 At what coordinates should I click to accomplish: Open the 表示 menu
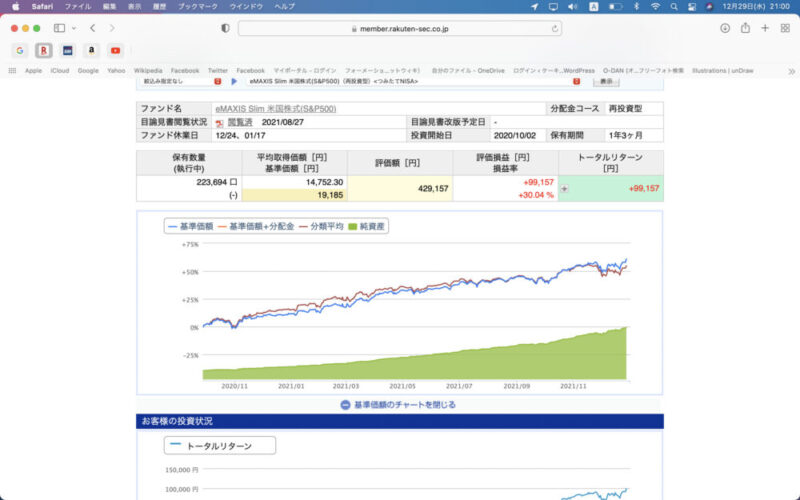click(134, 7)
